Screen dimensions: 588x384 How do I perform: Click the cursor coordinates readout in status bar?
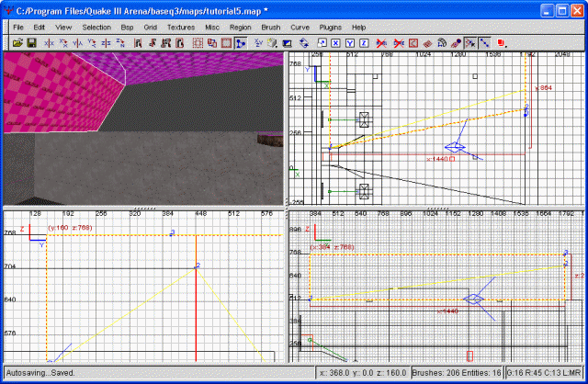coord(363,373)
